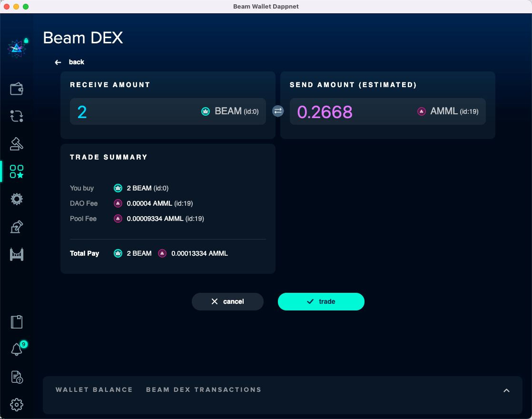Screen dimensions: 532x419
Task: Click the Pool Fee value 0.00009334 AMML
Action: 165,219
